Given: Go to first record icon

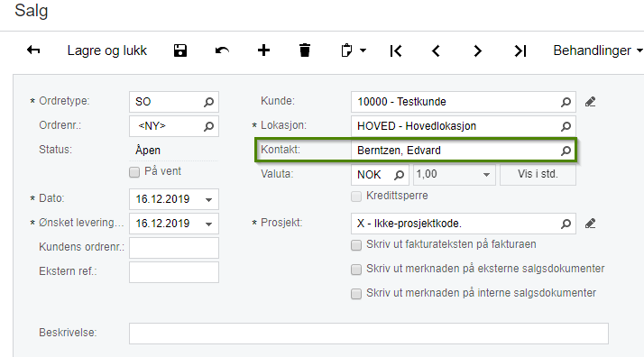Looking at the screenshot, I should [396, 50].
